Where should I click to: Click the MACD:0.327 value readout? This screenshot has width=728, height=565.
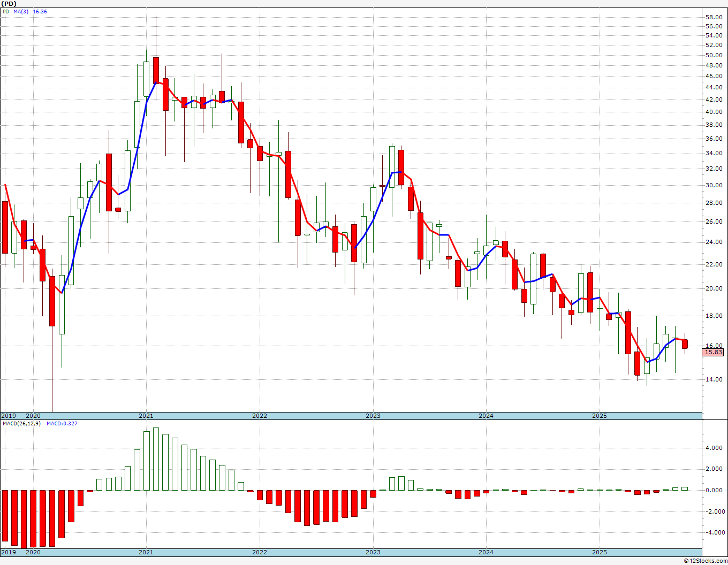point(62,424)
